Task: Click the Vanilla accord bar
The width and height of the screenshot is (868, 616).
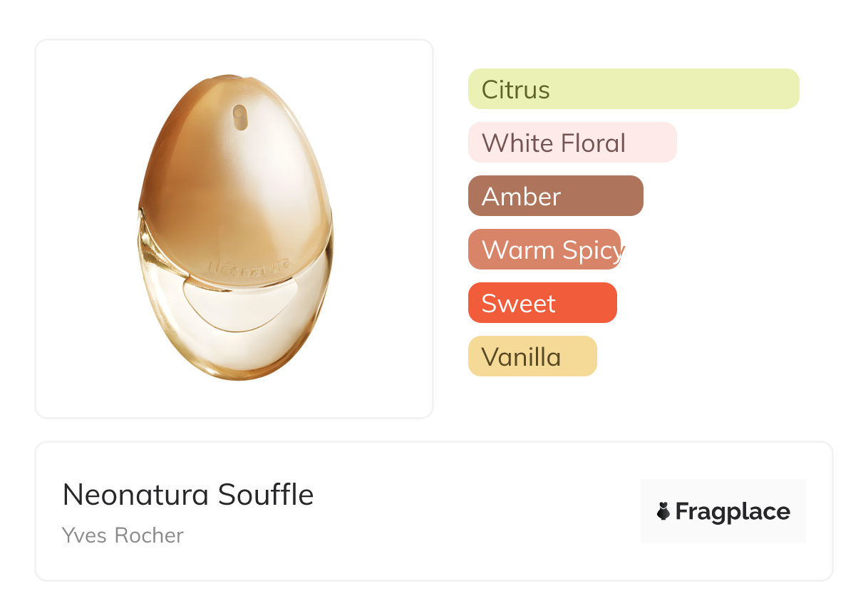Action: coord(532,356)
